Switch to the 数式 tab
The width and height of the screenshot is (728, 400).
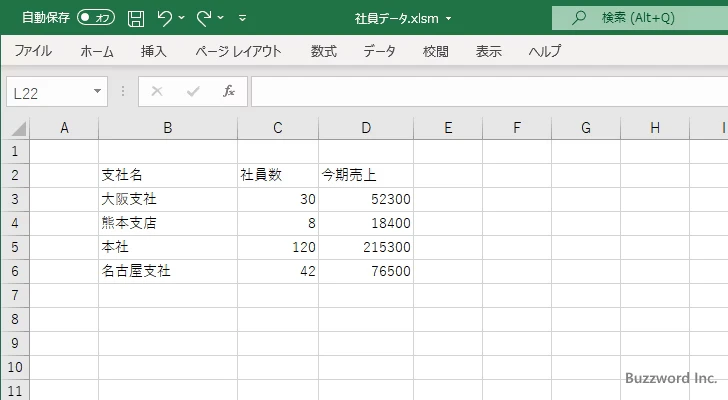click(x=324, y=51)
